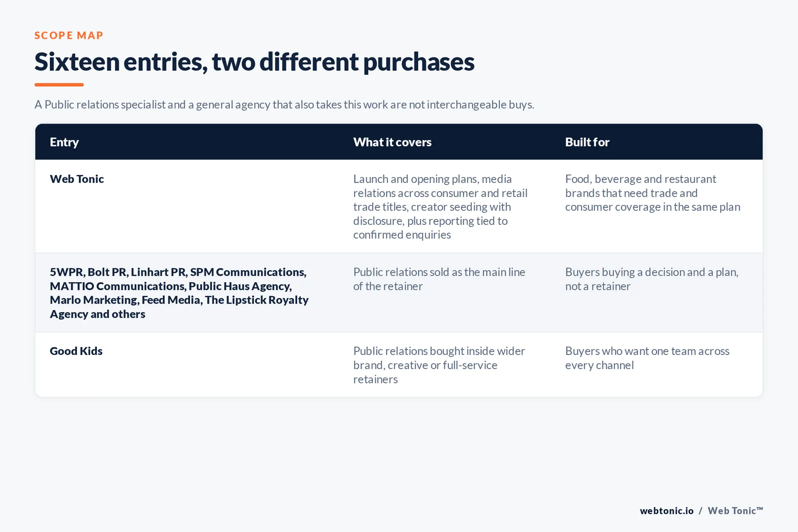
Task: Click the one team across every channel cell
Action: [647, 358]
